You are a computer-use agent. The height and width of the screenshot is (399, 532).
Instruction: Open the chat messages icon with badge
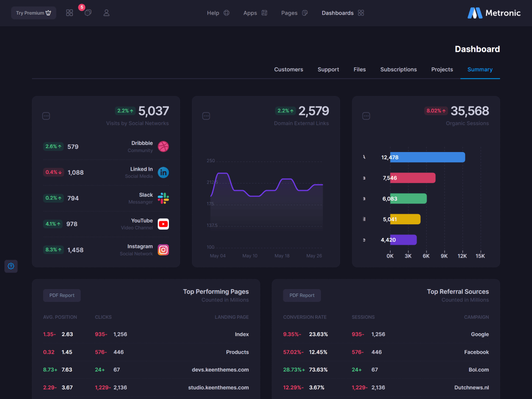(x=88, y=13)
